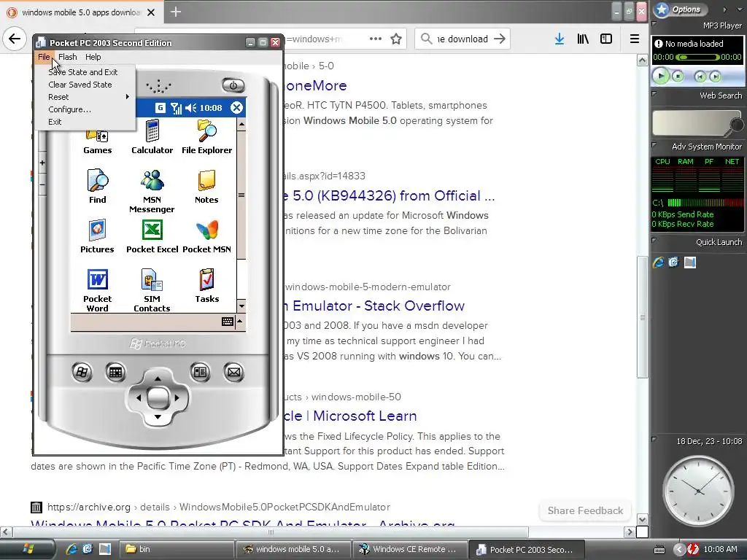Tap the signal strength icon in emulator

pyautogui.click(x=176, y=108)
